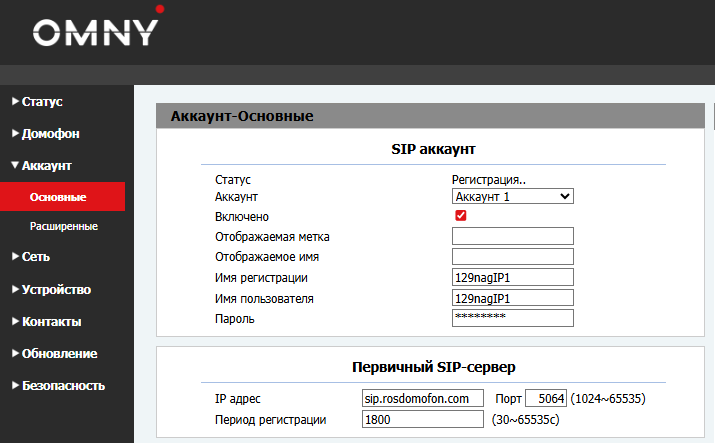The width and height of the screenshot is (715, 443).
Task: Expand the Безопасность menu section
Action: 63,386
